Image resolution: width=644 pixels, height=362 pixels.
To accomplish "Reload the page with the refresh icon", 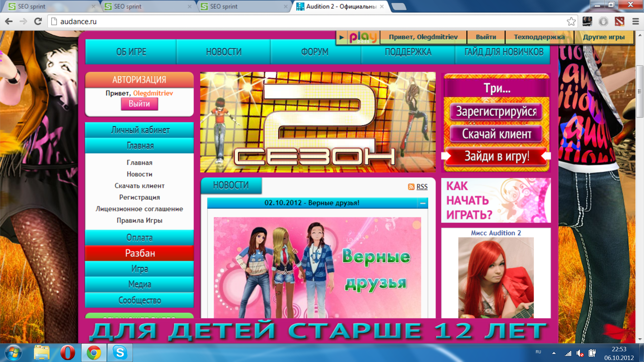I will click(x=38, y=21).
